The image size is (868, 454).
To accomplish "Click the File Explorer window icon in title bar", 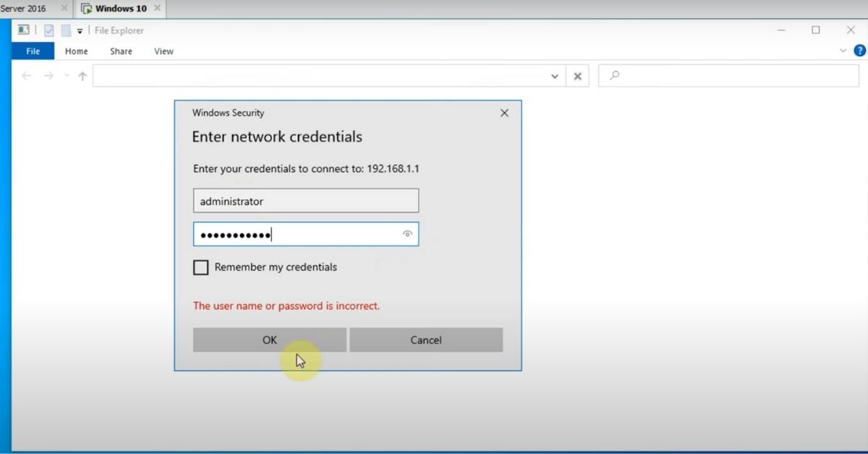I will click(24, 30).
